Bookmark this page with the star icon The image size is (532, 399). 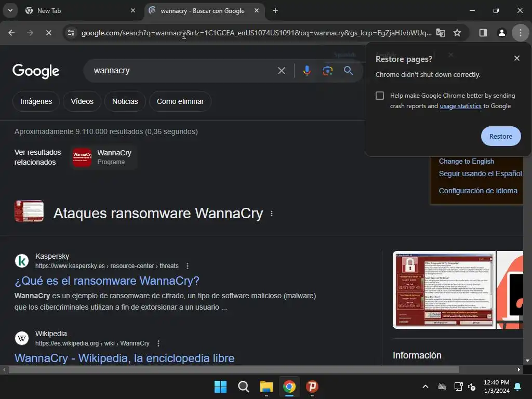pos(457,33)
